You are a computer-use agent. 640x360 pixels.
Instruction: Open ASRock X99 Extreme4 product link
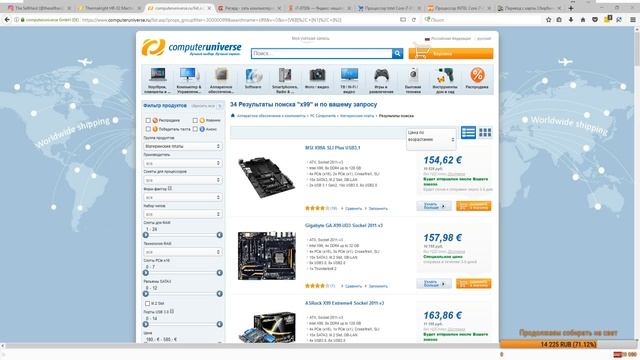tap(344, 303)
